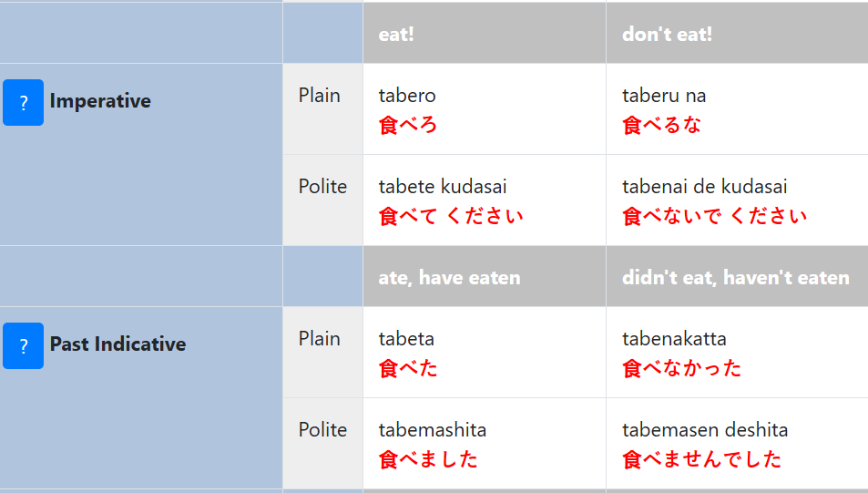Select the Japanese text 食べるな
Viewport: 868px width, 493px height.
661,125
